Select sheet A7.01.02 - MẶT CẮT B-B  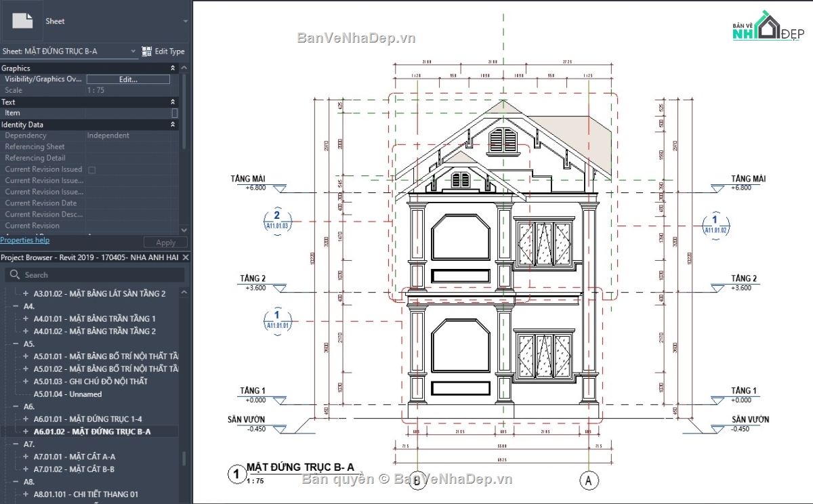pyautogui.click(x=74, y=469)
